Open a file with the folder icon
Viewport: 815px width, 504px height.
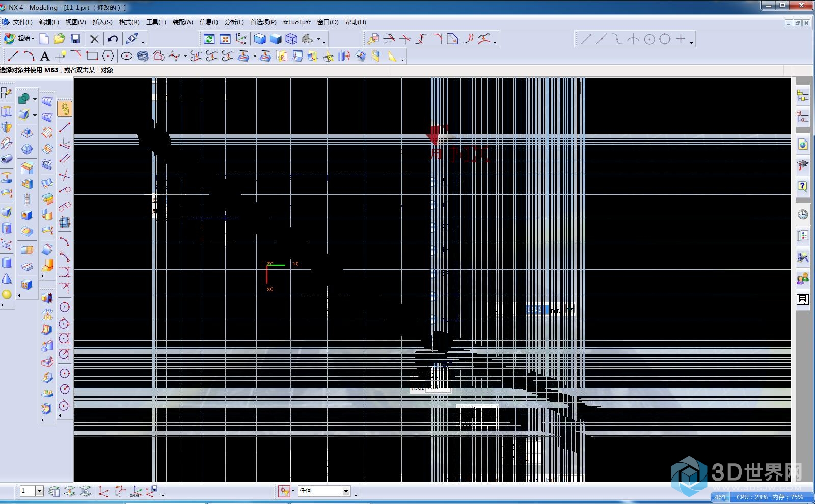tap(60, 39)
